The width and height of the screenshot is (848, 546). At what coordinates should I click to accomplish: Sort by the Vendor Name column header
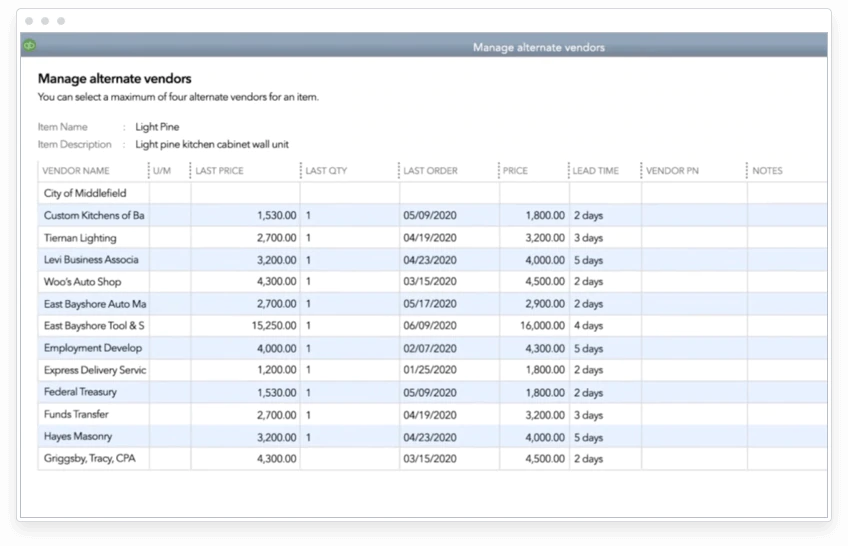(x=77, y=171)
